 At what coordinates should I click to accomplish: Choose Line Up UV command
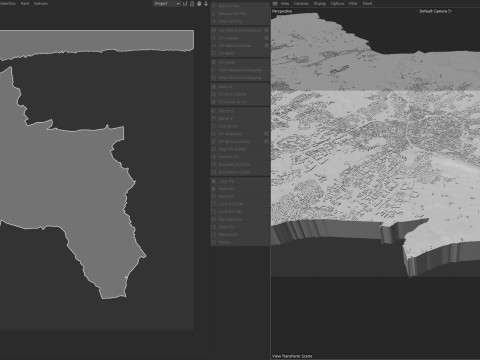(240, 126)
